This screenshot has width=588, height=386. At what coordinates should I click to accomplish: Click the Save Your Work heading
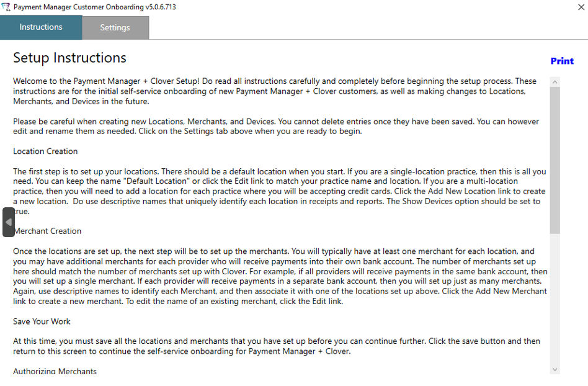(x=42, y=321)
